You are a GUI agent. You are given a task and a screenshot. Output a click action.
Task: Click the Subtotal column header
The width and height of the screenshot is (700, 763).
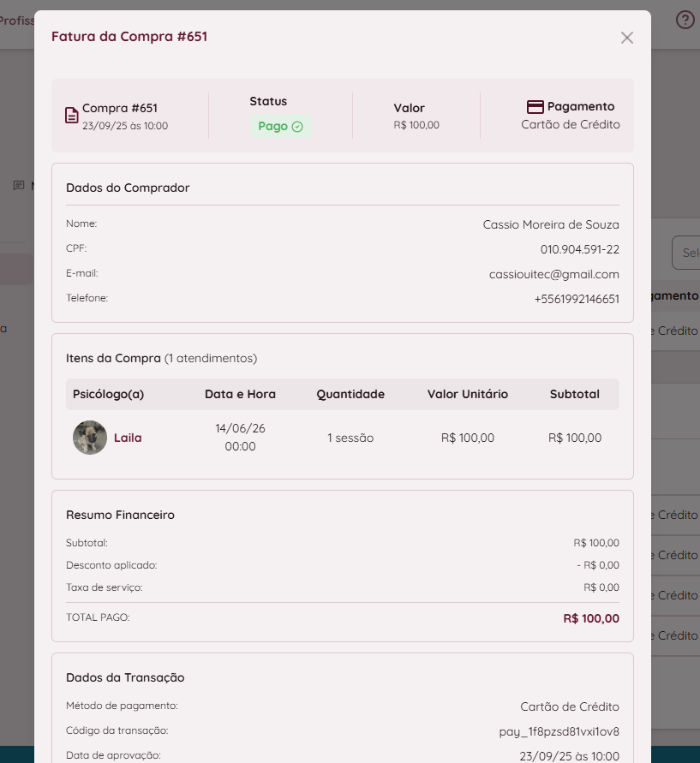pyautogui.click(x=575, y=394)
